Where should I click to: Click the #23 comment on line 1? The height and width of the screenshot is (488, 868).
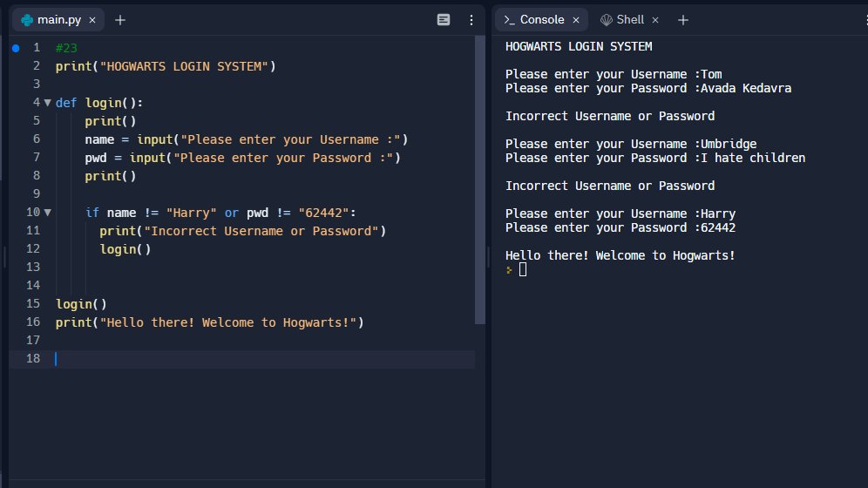coord(66,48)
